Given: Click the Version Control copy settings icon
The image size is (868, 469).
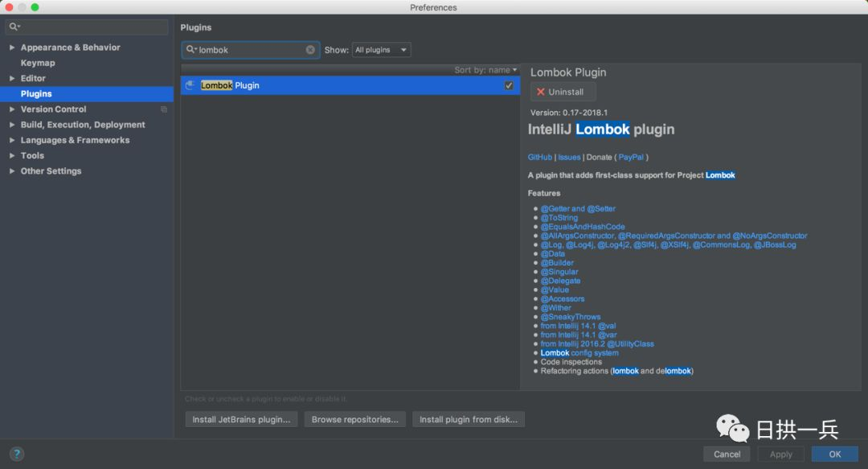Looking at the screenshot, I should coord(164,109).
